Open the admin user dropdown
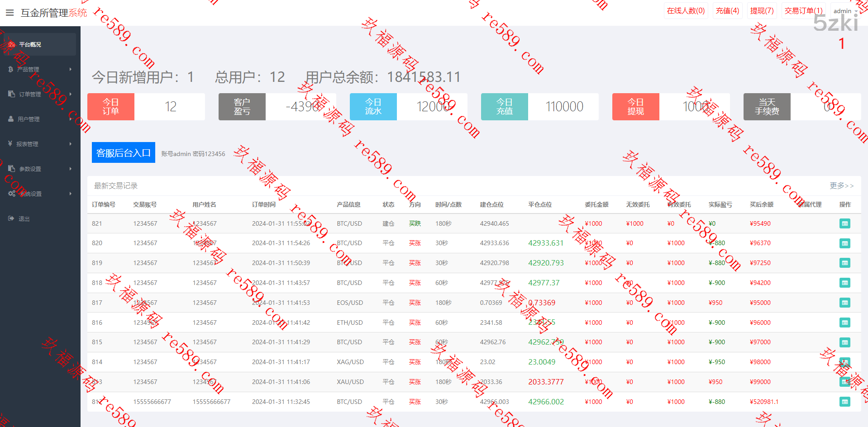 click(x=844, y=11)
